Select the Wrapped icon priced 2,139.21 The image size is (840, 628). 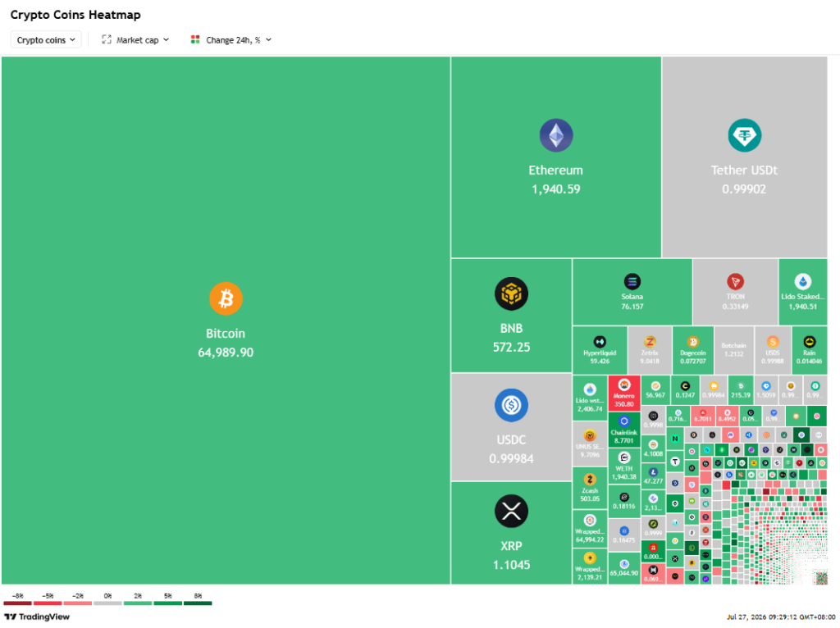pos(589,558)
